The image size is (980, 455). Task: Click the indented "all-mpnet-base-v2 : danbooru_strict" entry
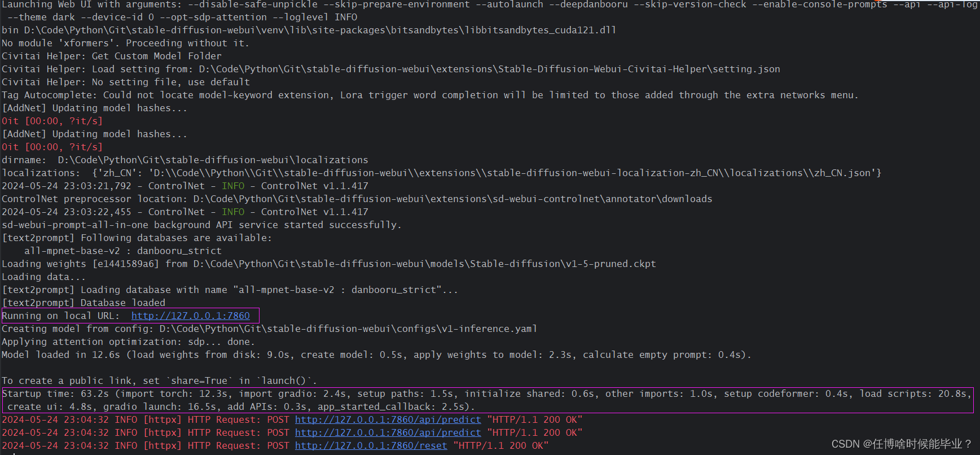123,251
